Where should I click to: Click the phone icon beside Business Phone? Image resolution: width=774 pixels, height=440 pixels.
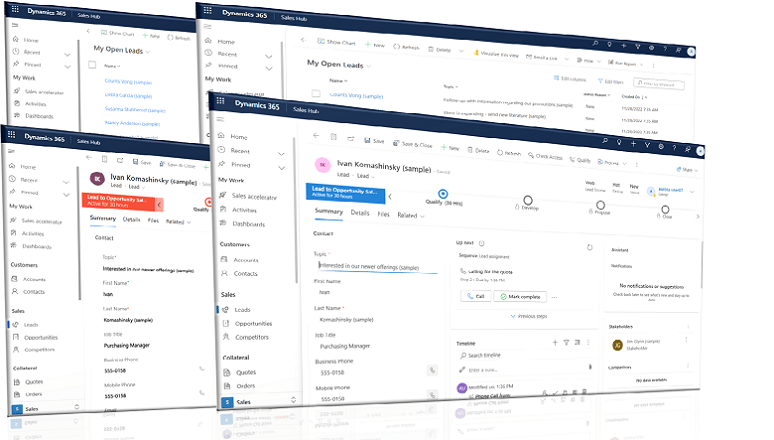pos(432,369)
